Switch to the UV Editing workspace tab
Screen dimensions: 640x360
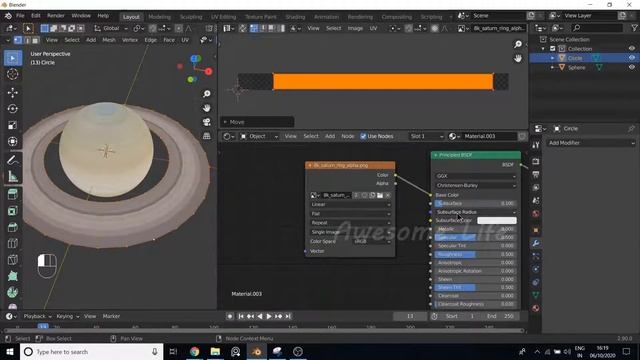[x=224, y=17]
